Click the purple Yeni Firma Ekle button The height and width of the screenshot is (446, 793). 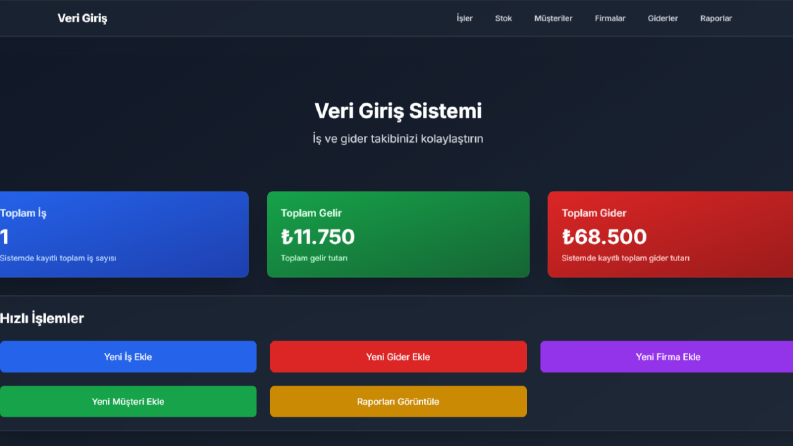[667, 356]
